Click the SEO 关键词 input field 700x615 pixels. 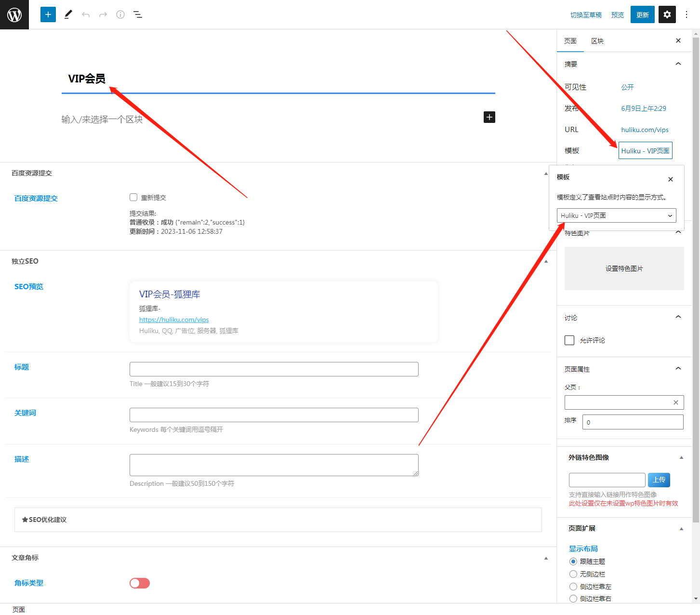tap(274, 415)
